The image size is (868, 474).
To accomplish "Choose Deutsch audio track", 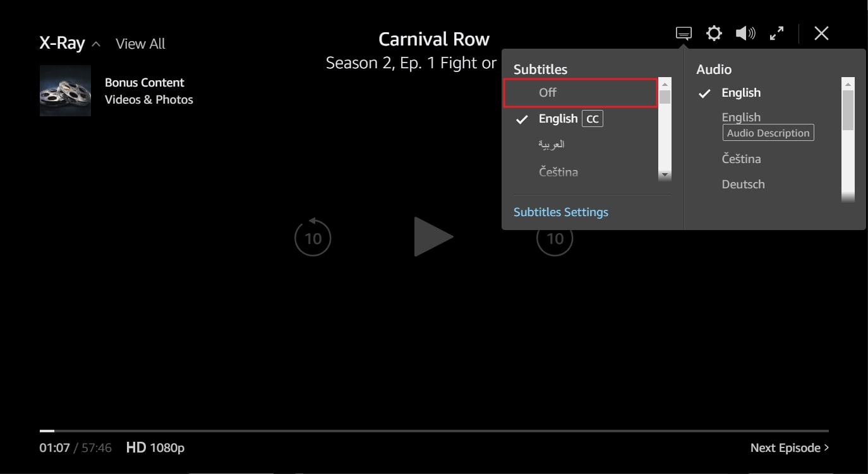I will click(743, 185).
